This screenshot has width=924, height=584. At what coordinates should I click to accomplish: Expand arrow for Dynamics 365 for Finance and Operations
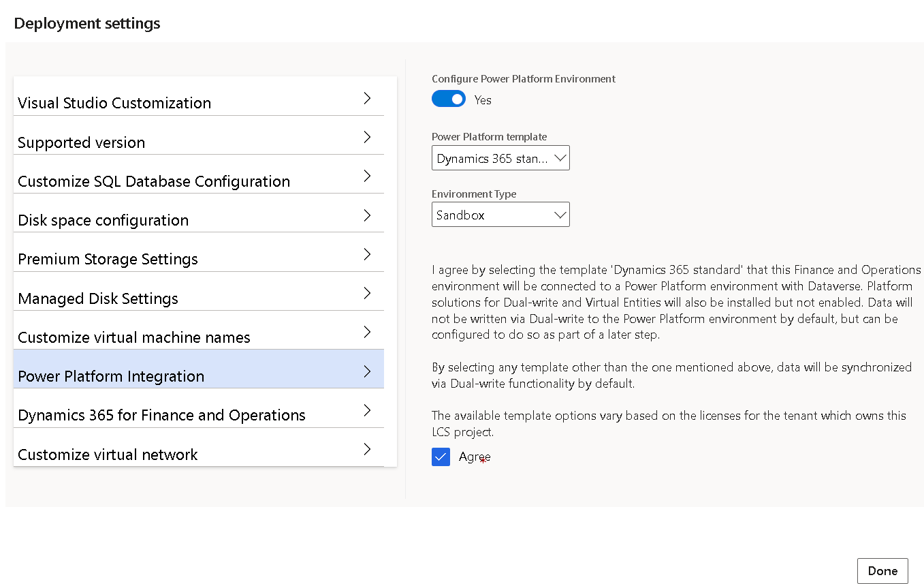pos(367,410)
